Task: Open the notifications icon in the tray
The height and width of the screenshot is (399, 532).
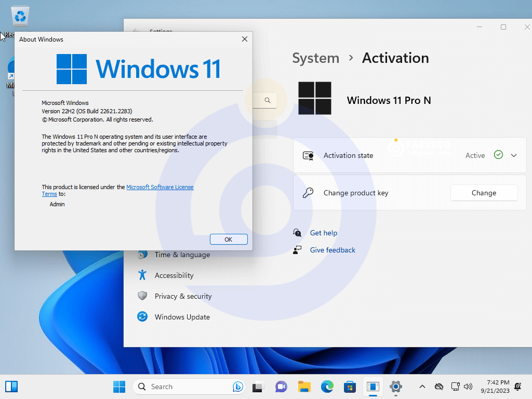Action: [x=518, y=387]
